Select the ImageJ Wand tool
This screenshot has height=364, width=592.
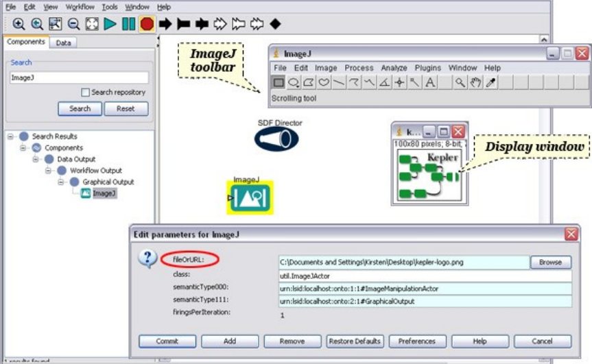414,82
